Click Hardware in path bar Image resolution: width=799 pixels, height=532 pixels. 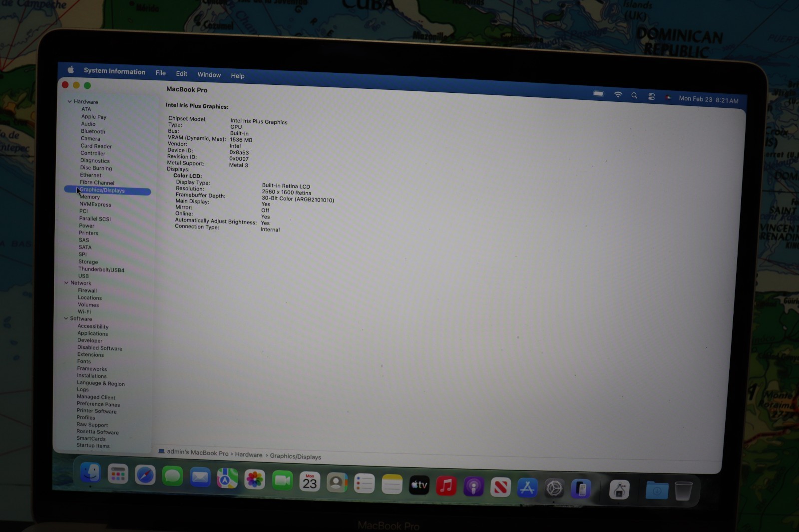pyautogui.click(x=248, y=455)
